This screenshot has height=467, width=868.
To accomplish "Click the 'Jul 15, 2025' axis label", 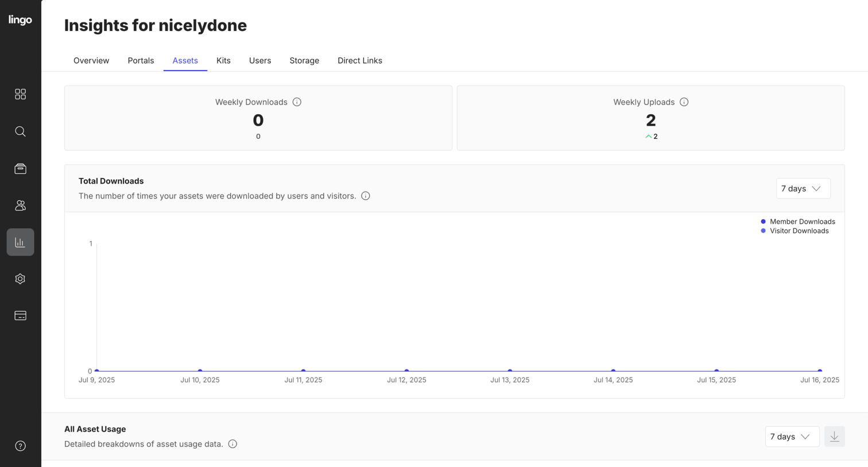I will [x=716, y=380].
